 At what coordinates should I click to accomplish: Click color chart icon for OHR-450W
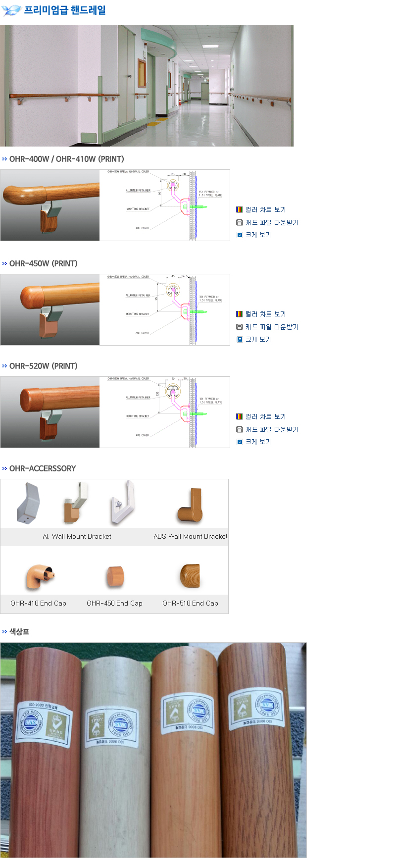pyautogui.click(x=239, y=314)
